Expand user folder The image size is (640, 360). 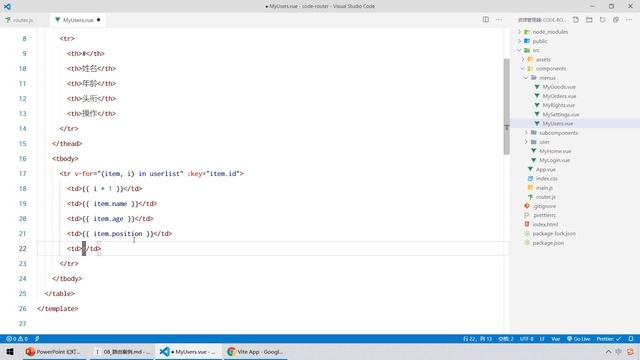click(x=544, y=142)
